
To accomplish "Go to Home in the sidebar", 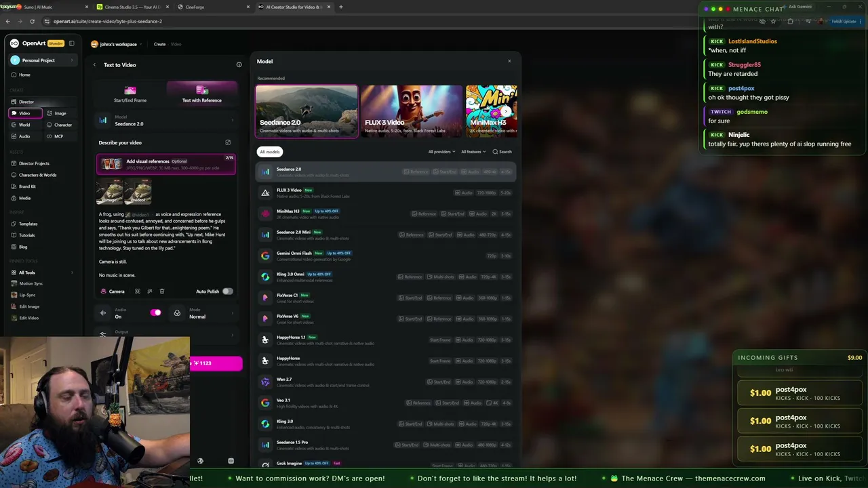I will (x=24, y=75).
